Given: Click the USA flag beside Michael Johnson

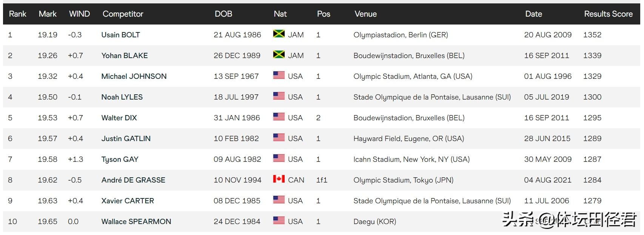Looking at the screenshot, I should [x=279, y=75].
